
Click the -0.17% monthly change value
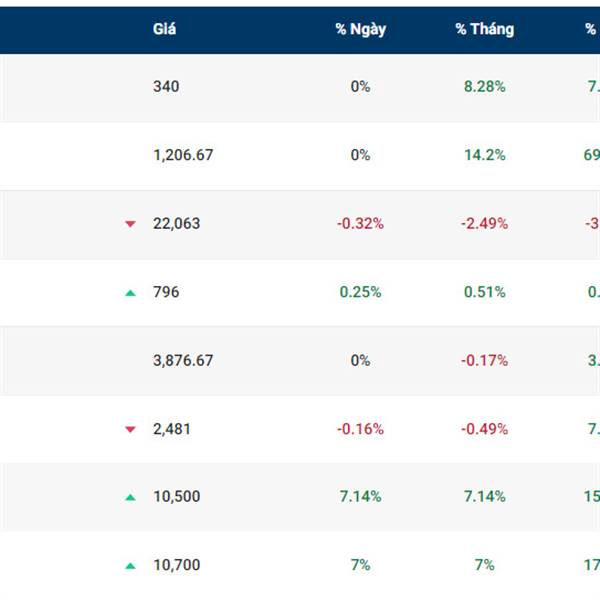click(484, 361)
